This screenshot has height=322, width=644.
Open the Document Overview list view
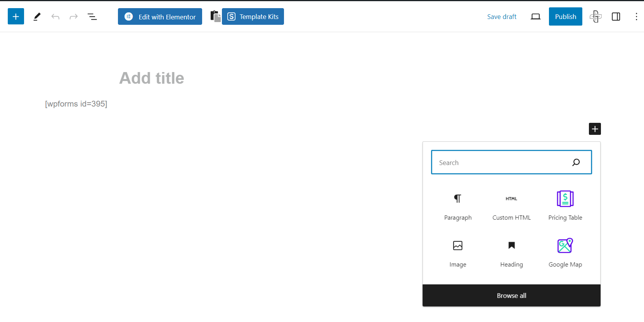click(x=92, y=17)
